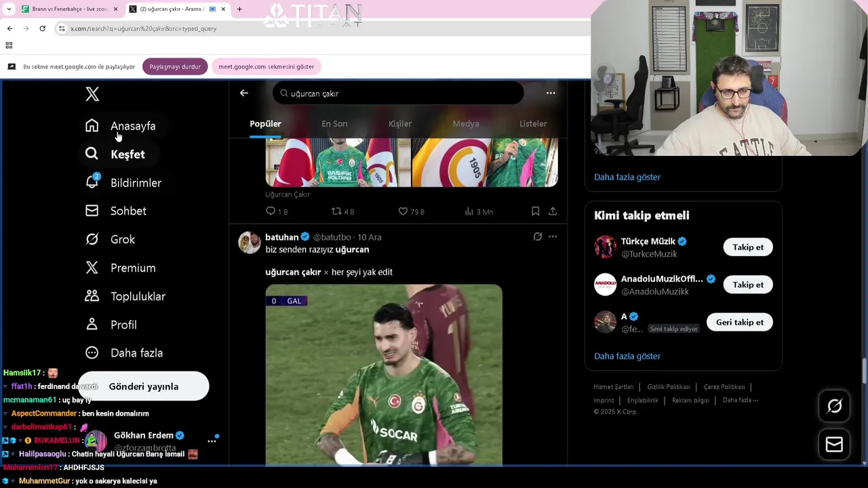Follow AnadoluMuzikOffi with Takip et

[748, 285]
